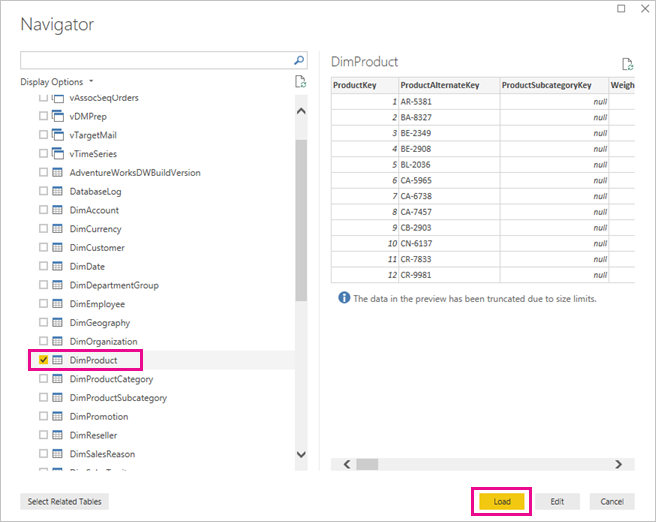
Task: Enable the DimEmployee checkbox
Action: click(x=43, y=304)
